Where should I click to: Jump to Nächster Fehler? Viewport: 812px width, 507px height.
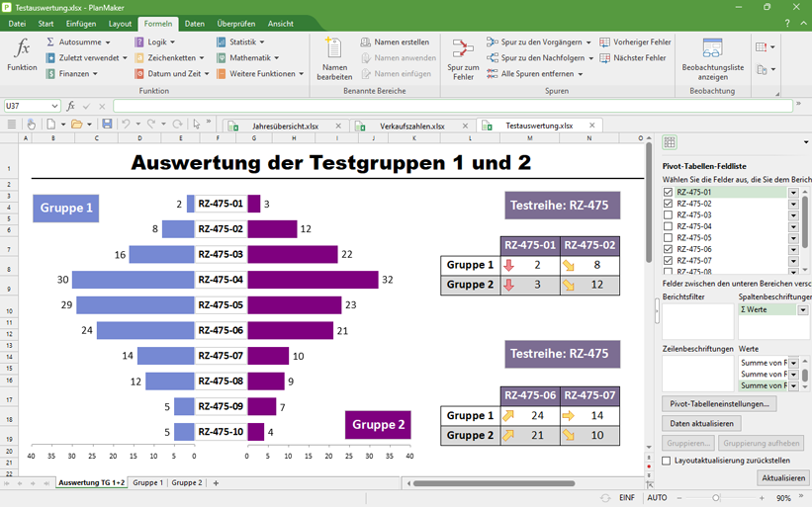pyautogui.click(x=633, y=58)
